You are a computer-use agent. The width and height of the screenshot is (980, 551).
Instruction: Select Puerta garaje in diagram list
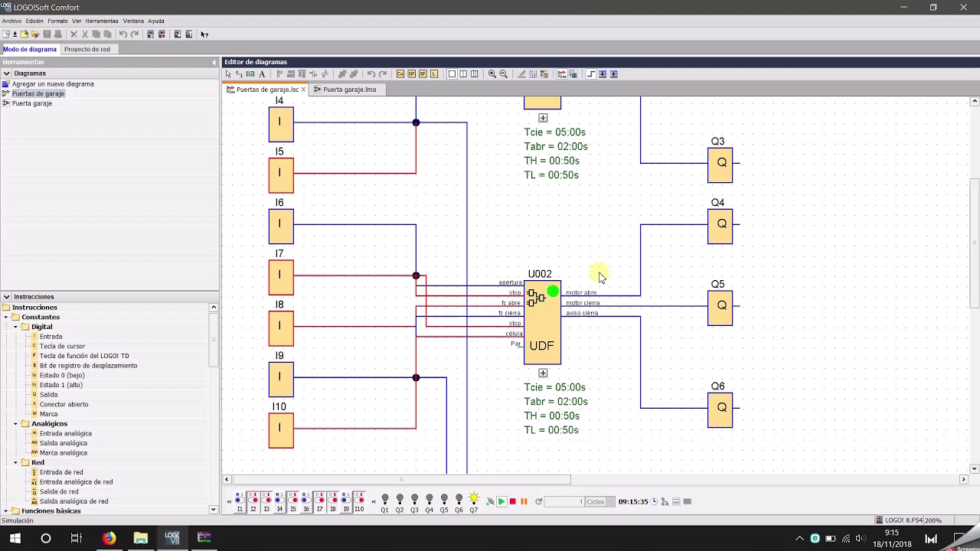[x=32, y=103]
